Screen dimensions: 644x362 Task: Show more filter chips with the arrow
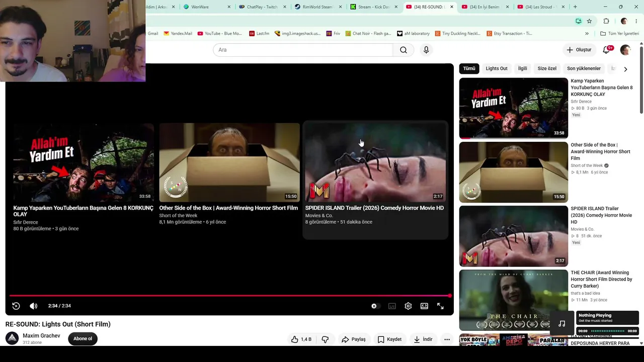(x=625, y=69)
